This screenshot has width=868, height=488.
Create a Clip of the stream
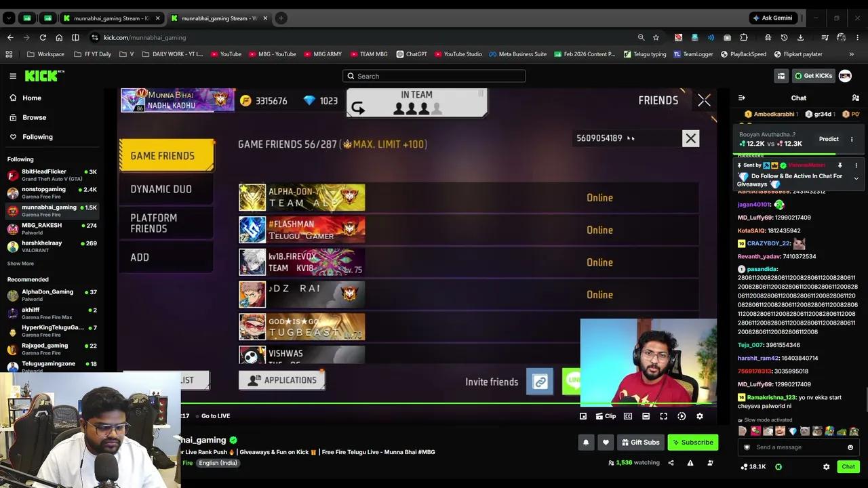point(606,416)
